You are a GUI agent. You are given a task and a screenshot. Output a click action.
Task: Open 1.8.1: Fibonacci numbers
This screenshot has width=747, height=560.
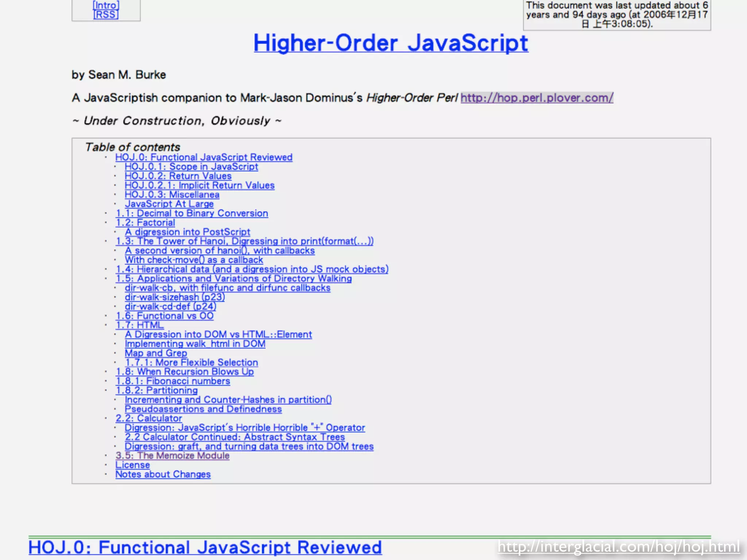tap(173, 381)
